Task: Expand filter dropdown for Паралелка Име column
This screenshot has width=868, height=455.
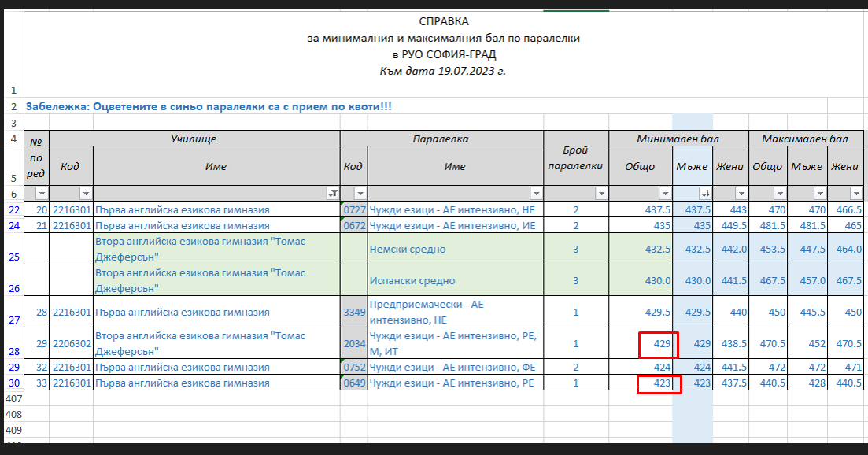Action: tap(536, 194)
